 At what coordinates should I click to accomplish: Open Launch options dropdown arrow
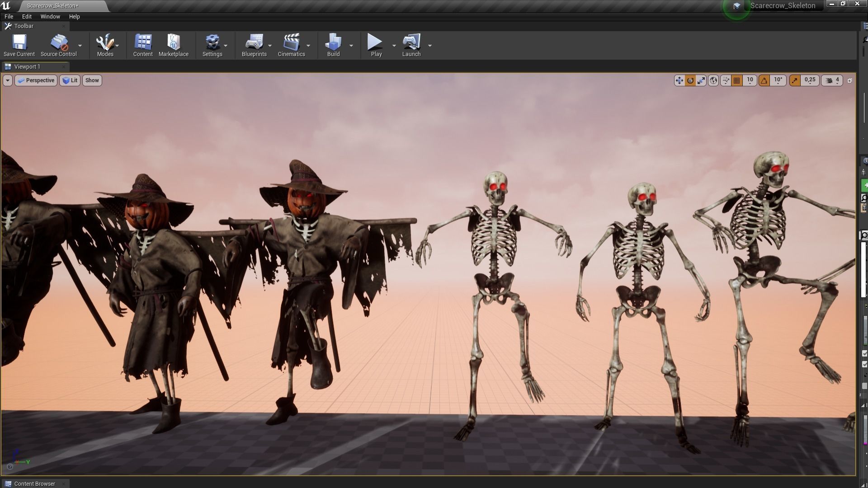429,46
